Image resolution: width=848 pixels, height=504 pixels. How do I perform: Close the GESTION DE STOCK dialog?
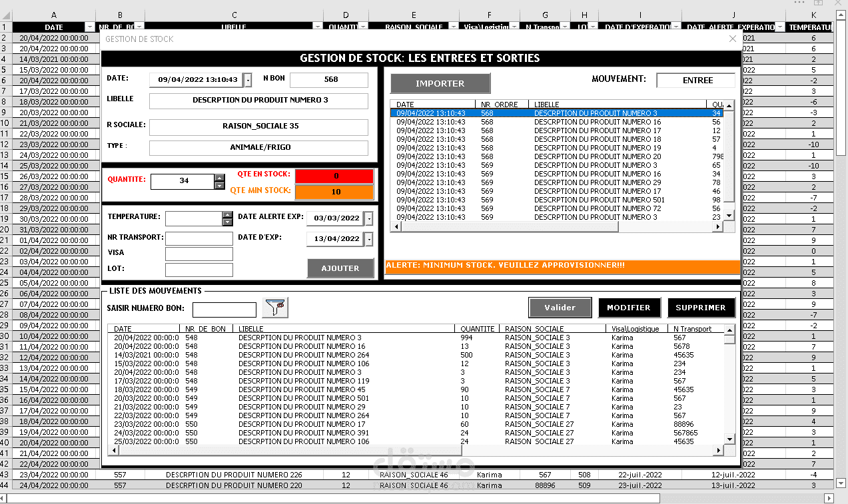click(x=733, y=39)
